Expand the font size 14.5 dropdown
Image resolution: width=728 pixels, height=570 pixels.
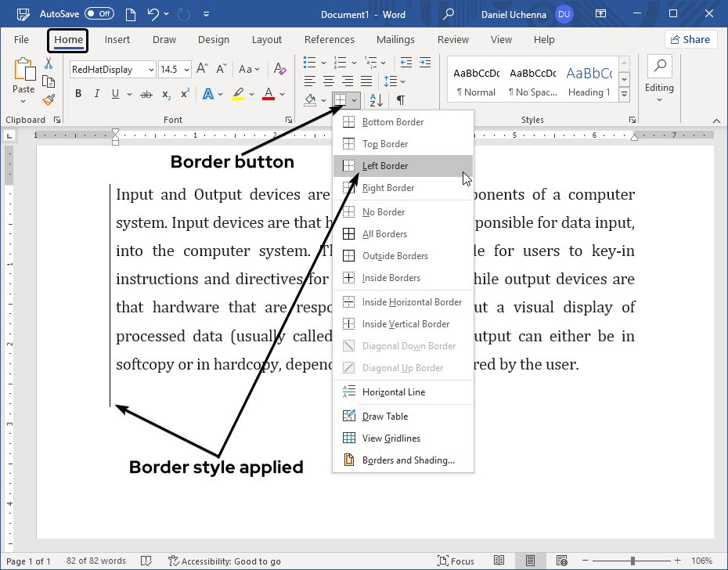(186, 70)
